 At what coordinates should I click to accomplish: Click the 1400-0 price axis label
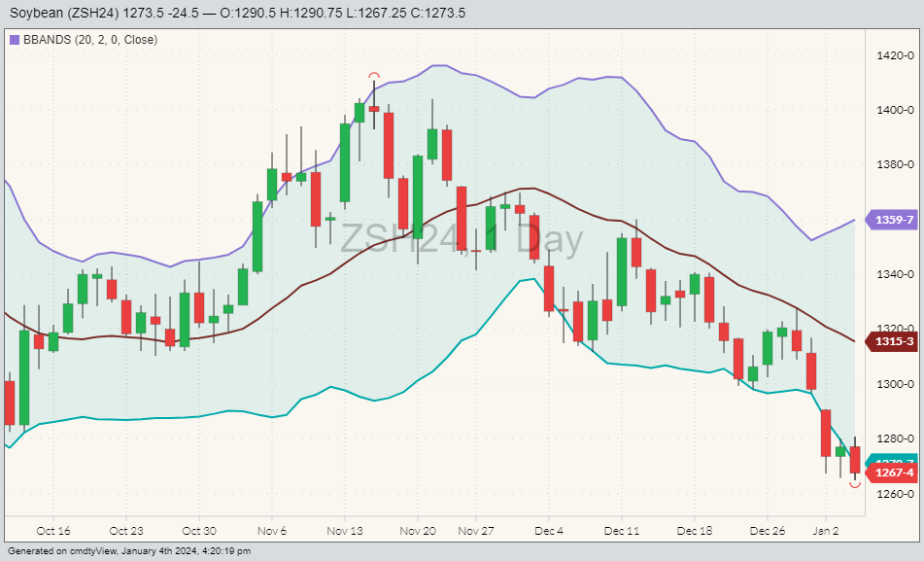point(895,110)
